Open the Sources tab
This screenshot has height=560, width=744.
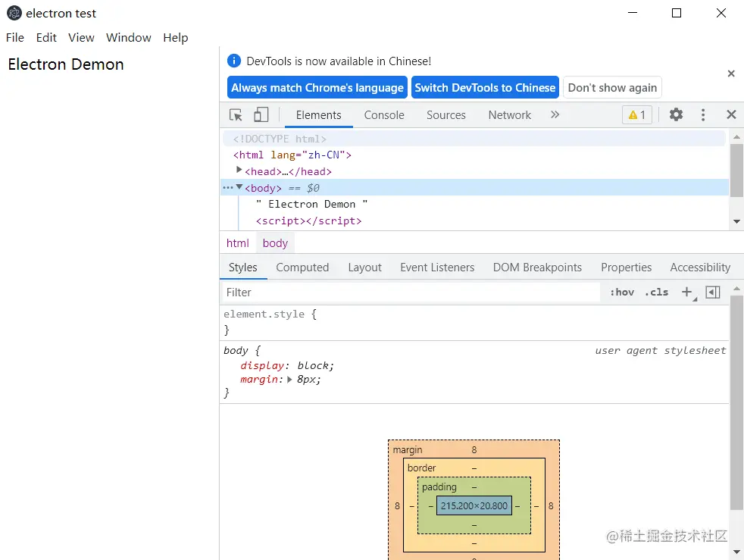click(x=446, y=115)
